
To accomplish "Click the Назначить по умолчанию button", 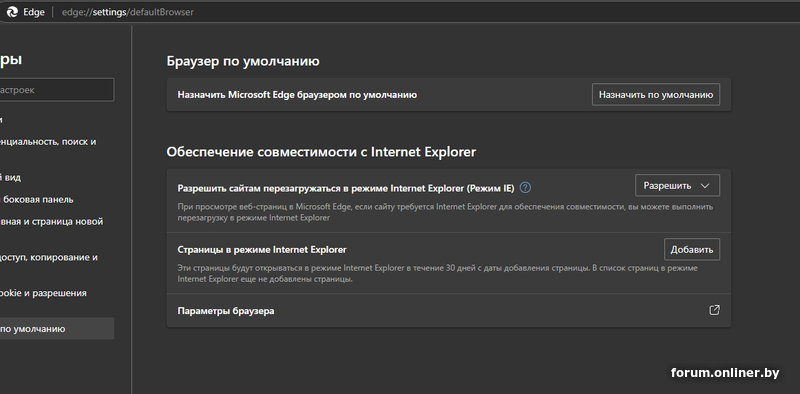I will [x=656, y=94].
